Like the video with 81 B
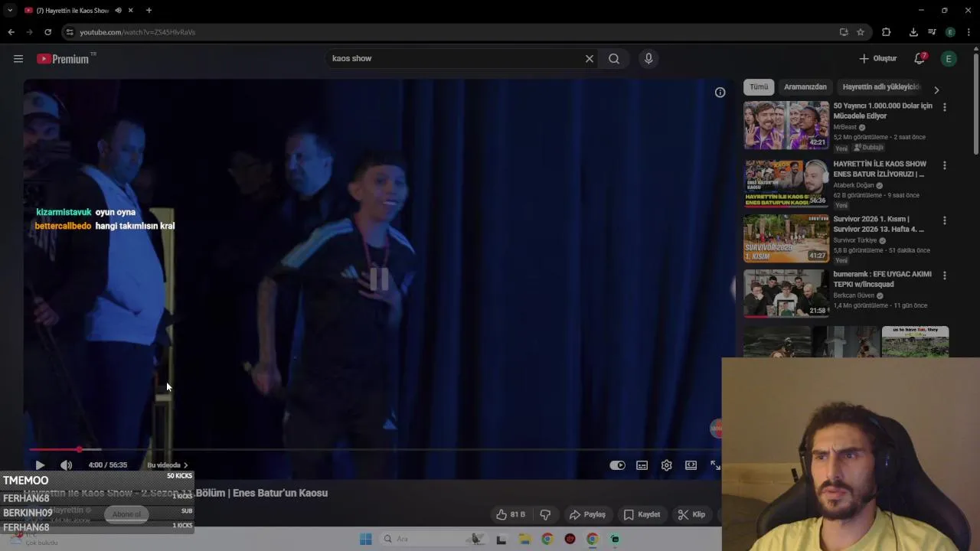The width and height of the screenshot is (980, 551). click(x=511, y=514)
